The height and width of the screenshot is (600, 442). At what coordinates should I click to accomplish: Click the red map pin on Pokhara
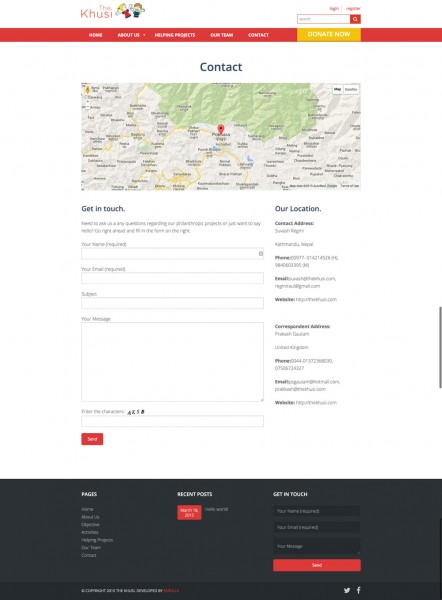221,129
